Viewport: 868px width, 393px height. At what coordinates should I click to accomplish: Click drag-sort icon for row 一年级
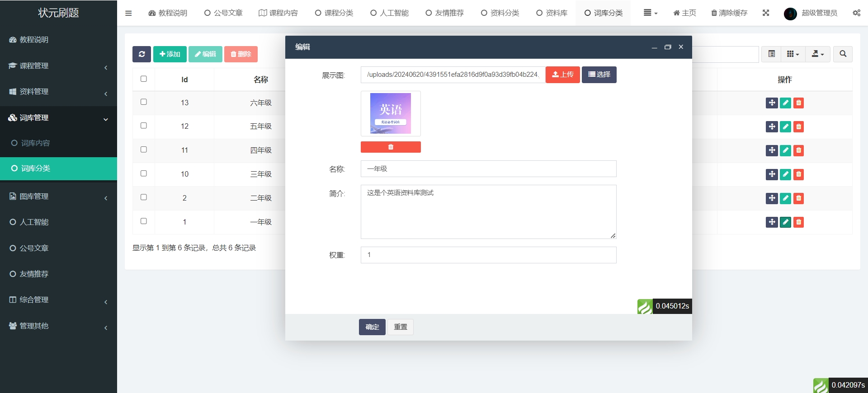click(772, 222)
